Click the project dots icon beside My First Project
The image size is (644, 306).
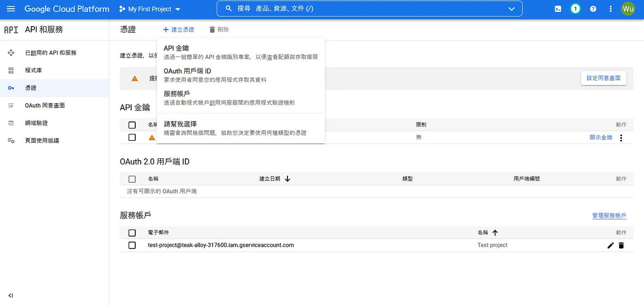coord(122,9)
